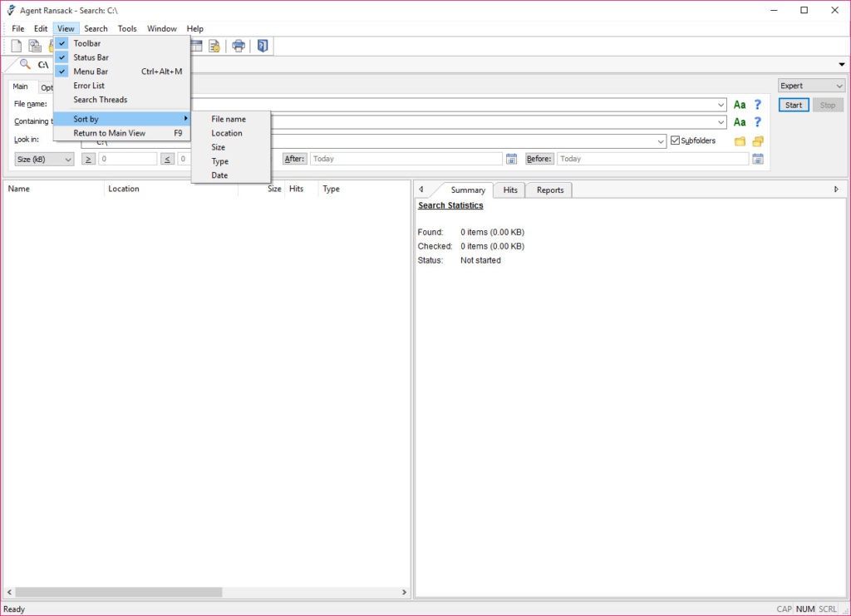Viewport: 851px width, 616px height.
Task: Open the Size (kB) dropdown
Action: point(44,159)
